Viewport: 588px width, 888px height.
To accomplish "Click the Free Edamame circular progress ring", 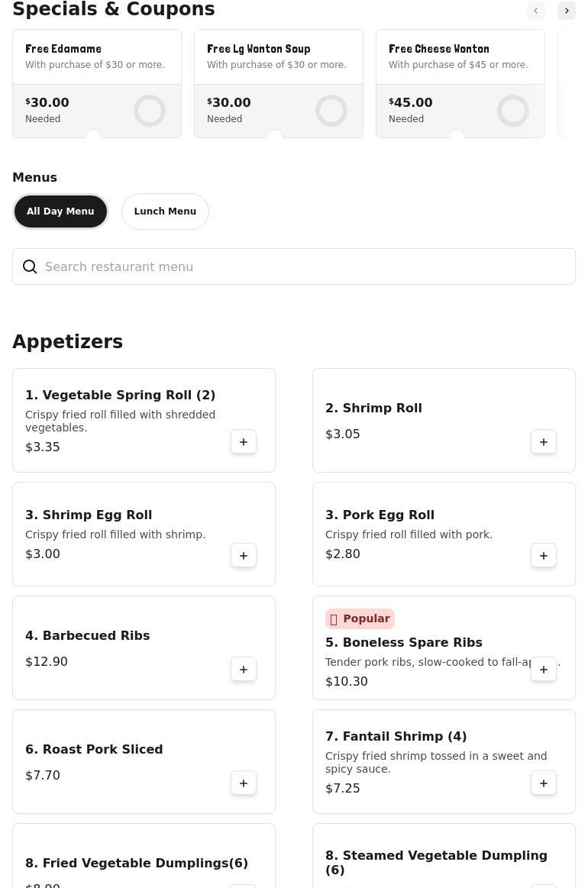I will (x=150, y=111).
